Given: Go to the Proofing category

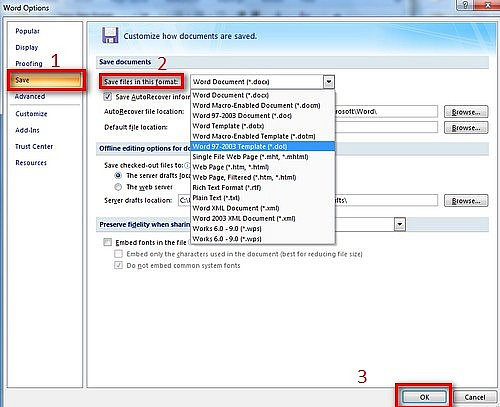Looking at the screenshot, I should [29, 63].
